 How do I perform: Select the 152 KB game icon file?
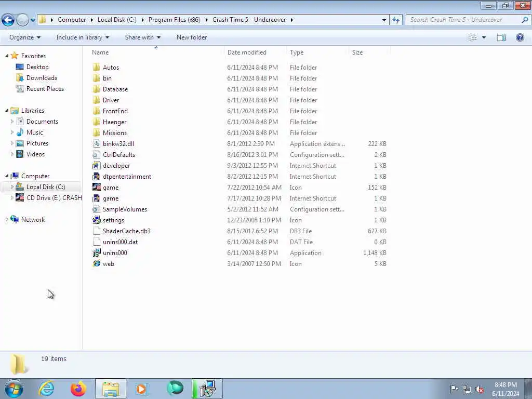tap(97, 187)
